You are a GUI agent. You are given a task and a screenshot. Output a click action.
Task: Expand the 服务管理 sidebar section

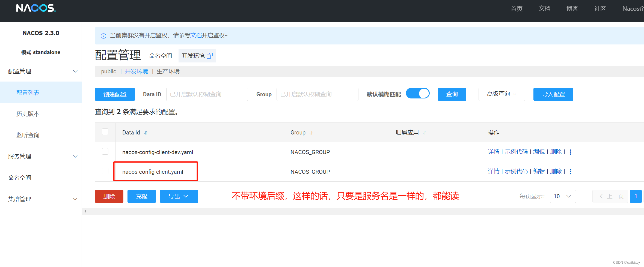coord(41,156)
